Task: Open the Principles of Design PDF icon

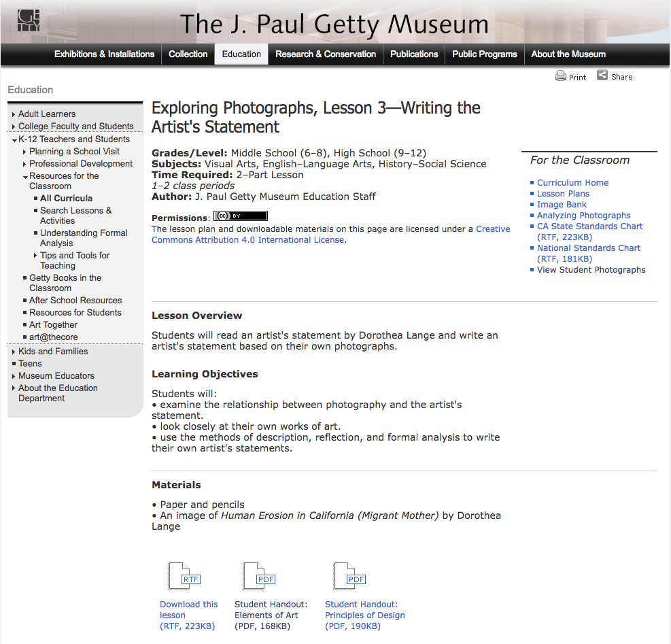Action: tap(349, 575)
